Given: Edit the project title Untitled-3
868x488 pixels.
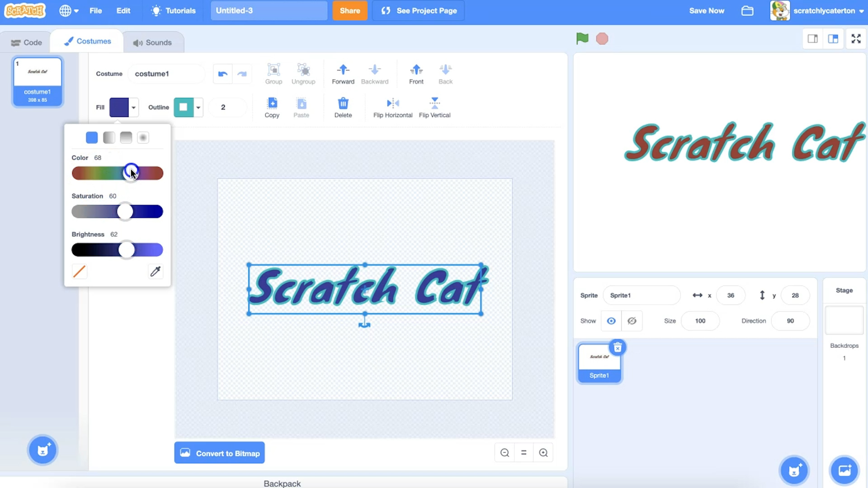Looking at the screenshot, I should pyautogui.click(x=269, y=10).
